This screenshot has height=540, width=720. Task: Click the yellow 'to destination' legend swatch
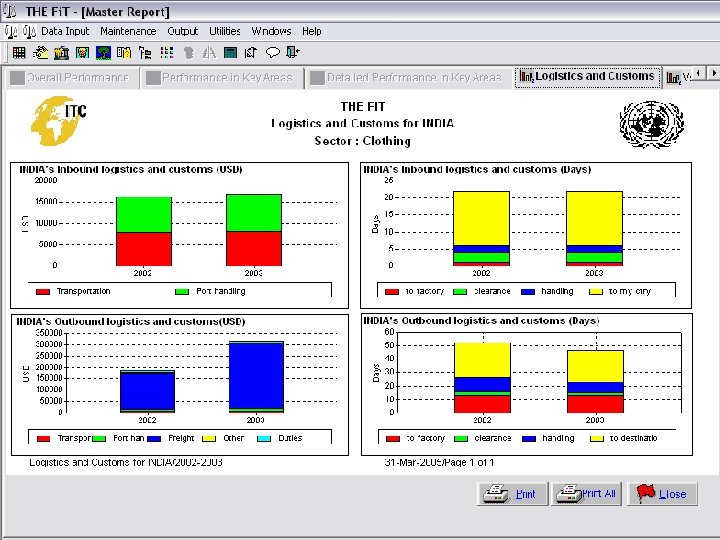pos(597,439)
